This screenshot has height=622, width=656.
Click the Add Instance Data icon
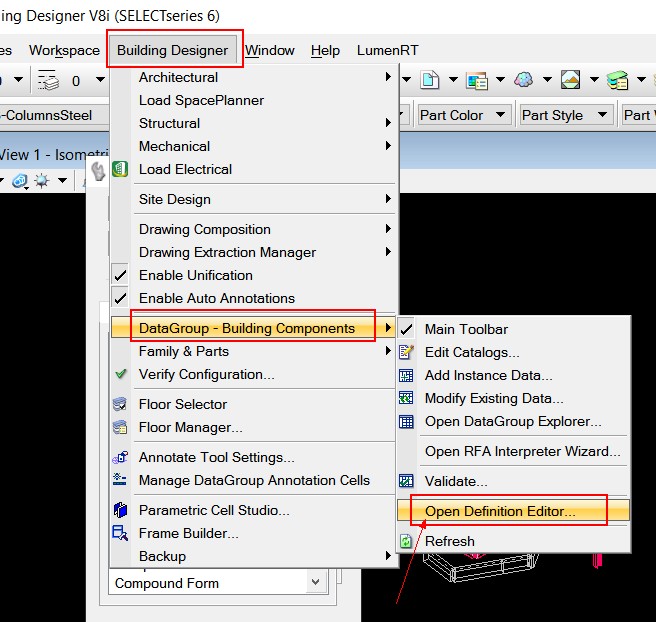pyautogui.click(x=406, y=375)
